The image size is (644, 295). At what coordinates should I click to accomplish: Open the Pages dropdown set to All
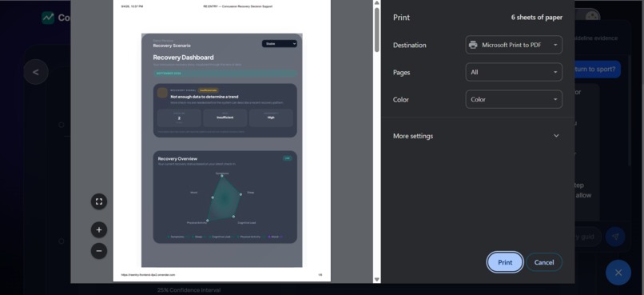pyautogui.click(x=514, y=72)
